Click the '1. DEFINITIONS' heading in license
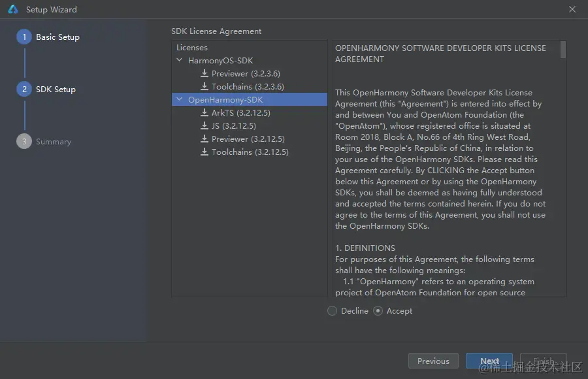 click(x=365, y=248)
